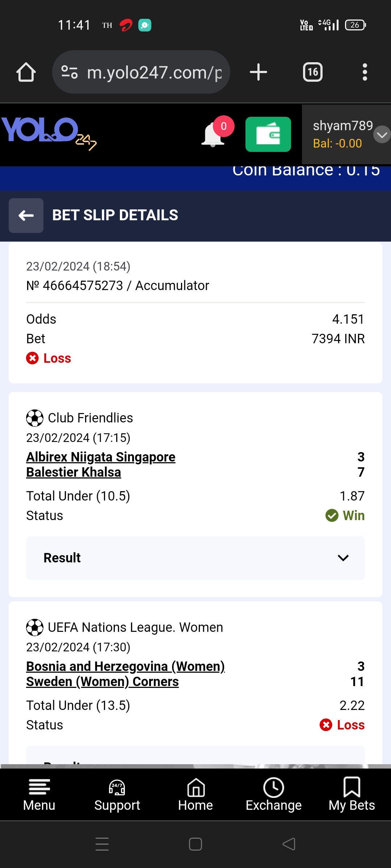Expand the shyam789 account dropdown

pos(382,135)
